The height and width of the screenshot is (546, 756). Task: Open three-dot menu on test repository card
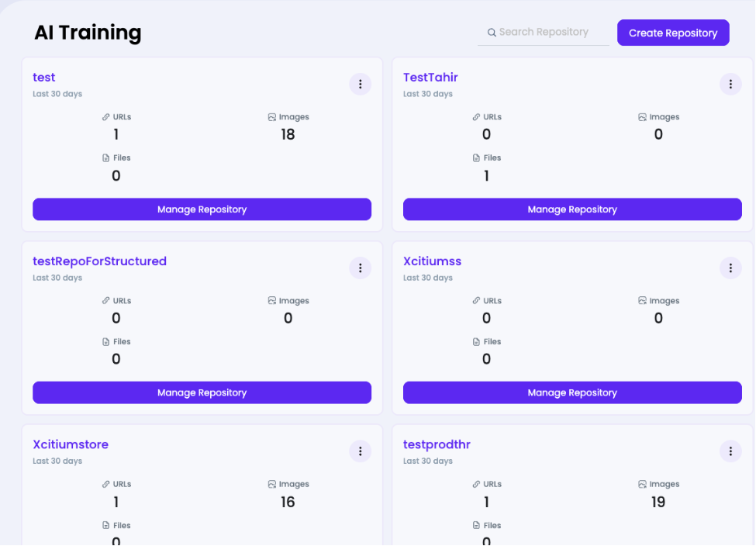coord(360,85)
